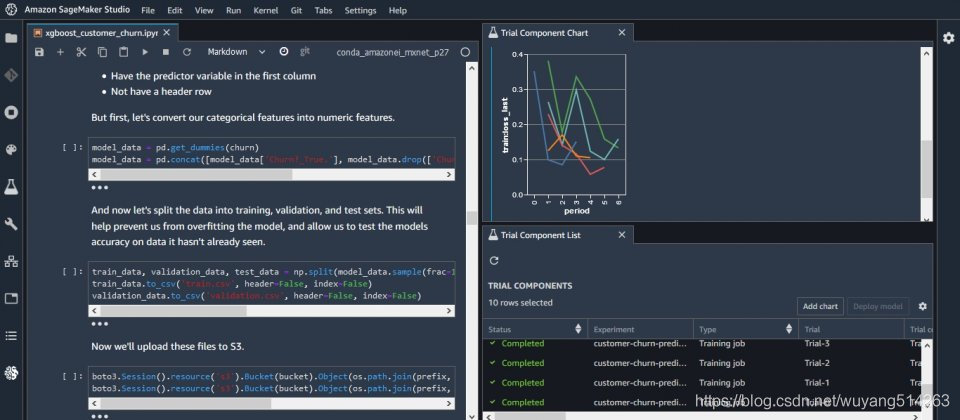Screen dimensions: 960x420
Task: Close the Trial Component Chart tab
Action: coord(621,32)
